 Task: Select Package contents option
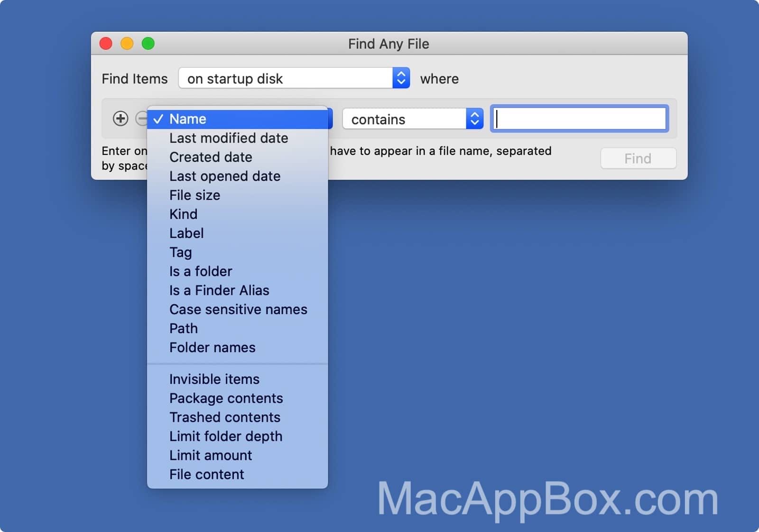pyautogui.click(x=237, y=398)
